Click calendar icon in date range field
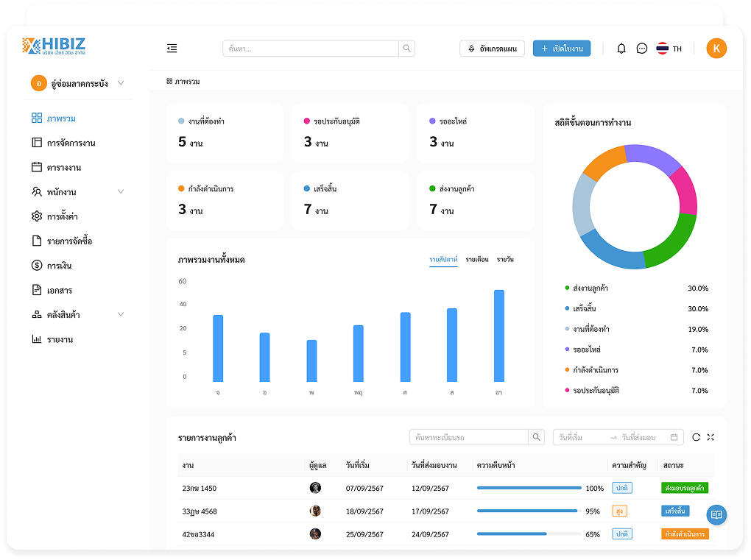The width and height of the screenshot is (751, 560). point(674,437)
